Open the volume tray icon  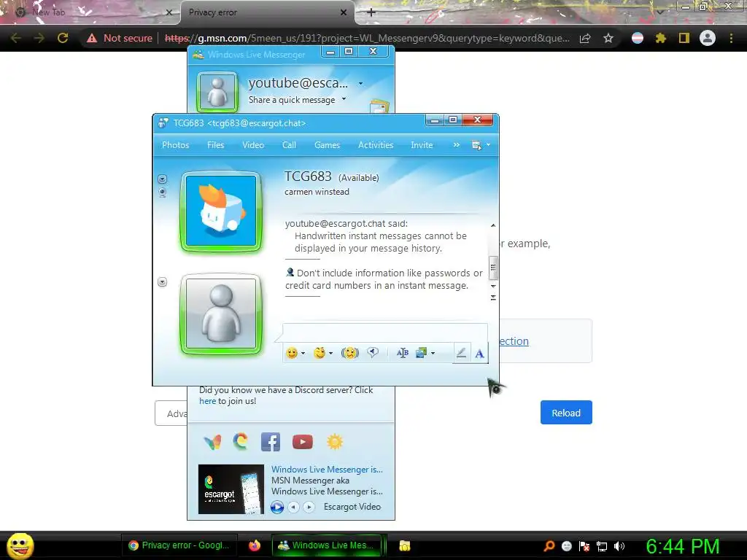click(619, 546)
